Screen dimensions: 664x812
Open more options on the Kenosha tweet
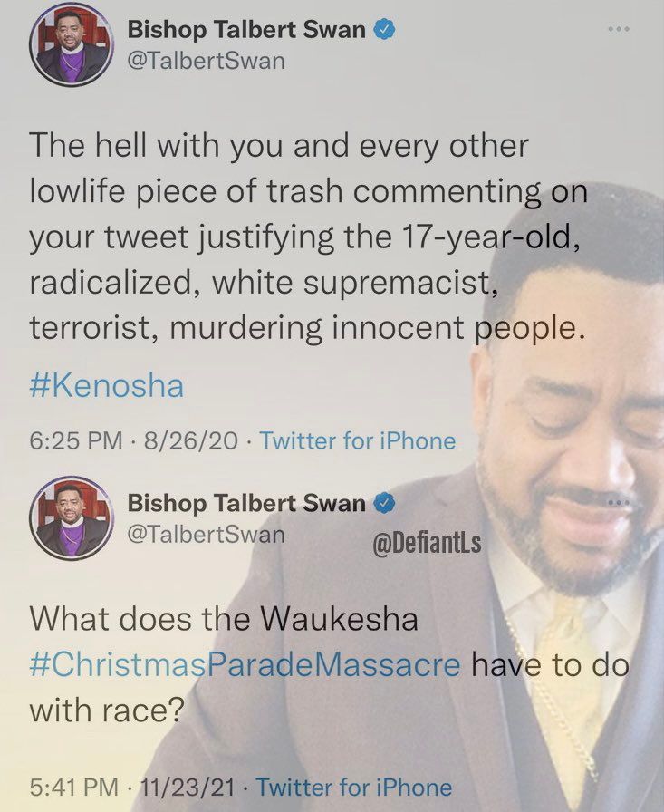coord(619,30)
